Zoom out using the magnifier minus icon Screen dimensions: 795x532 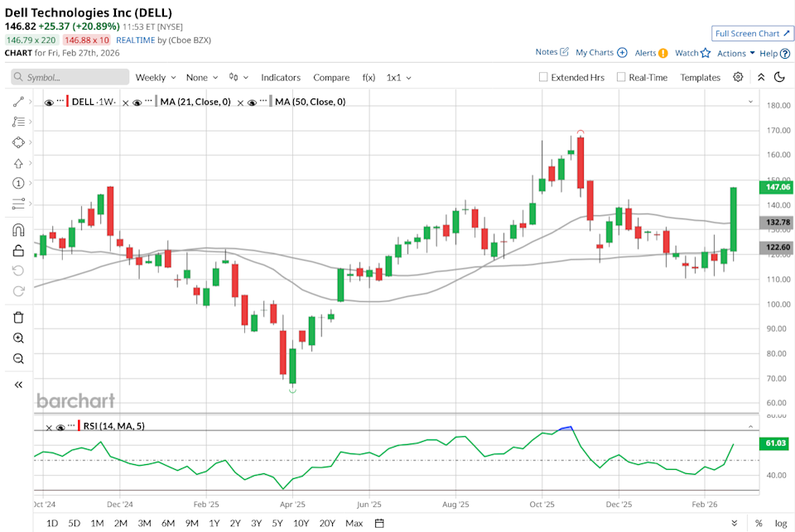(18, 359)
